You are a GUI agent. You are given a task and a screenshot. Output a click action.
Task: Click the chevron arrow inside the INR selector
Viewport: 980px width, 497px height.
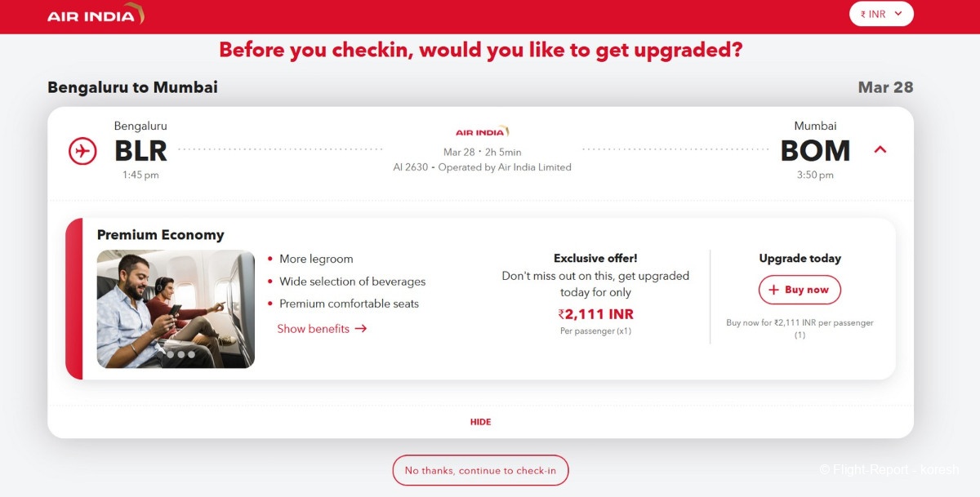tap(898, 14)
